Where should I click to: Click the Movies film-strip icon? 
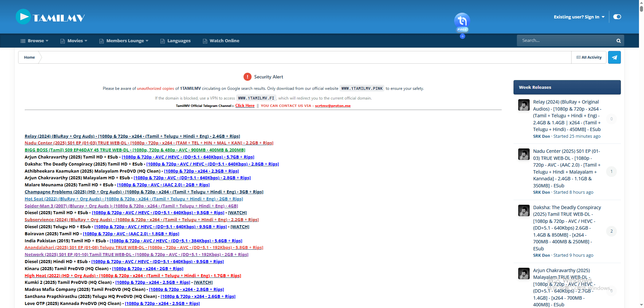click(62, 41)
